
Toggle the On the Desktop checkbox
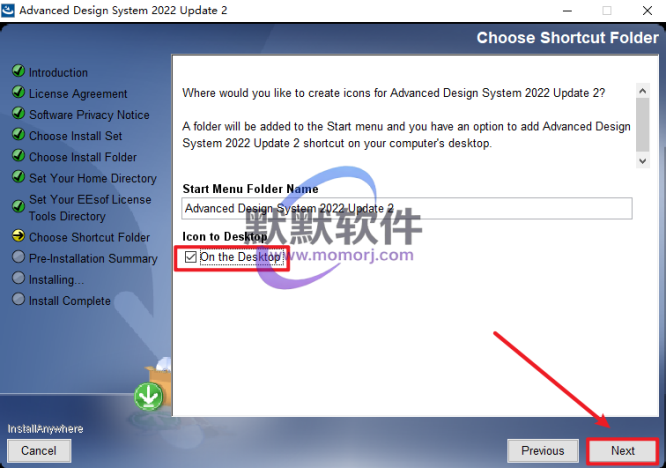(190, 257)
